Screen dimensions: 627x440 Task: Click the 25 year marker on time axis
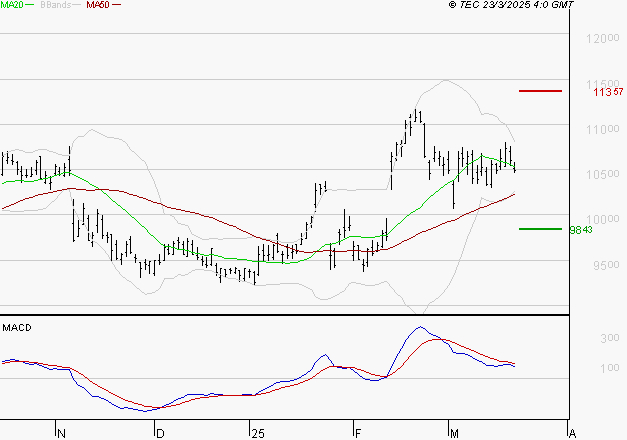coord(258,434)
